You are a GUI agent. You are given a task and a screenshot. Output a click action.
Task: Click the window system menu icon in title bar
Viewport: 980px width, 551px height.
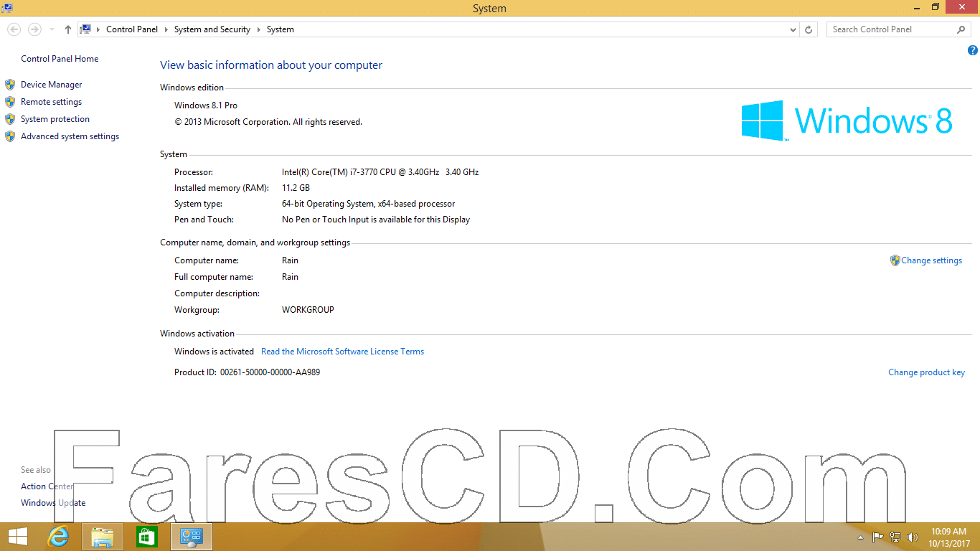(x=6, y=8)
